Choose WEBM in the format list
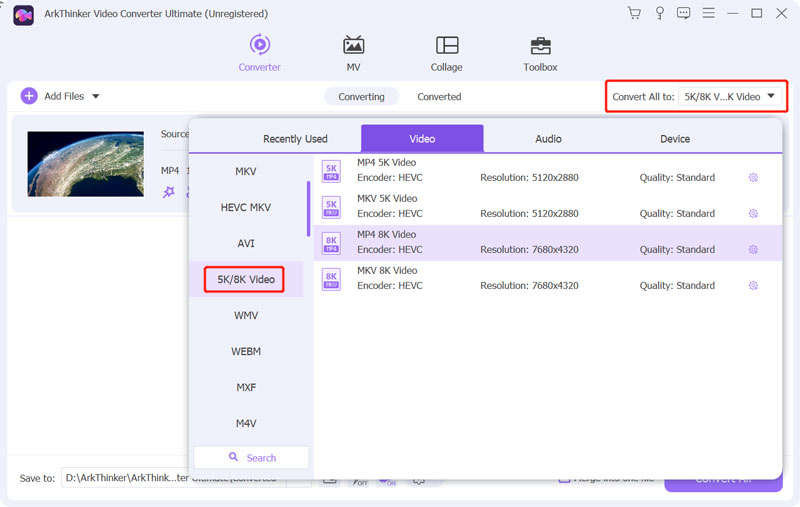 [x=246, y=351]
